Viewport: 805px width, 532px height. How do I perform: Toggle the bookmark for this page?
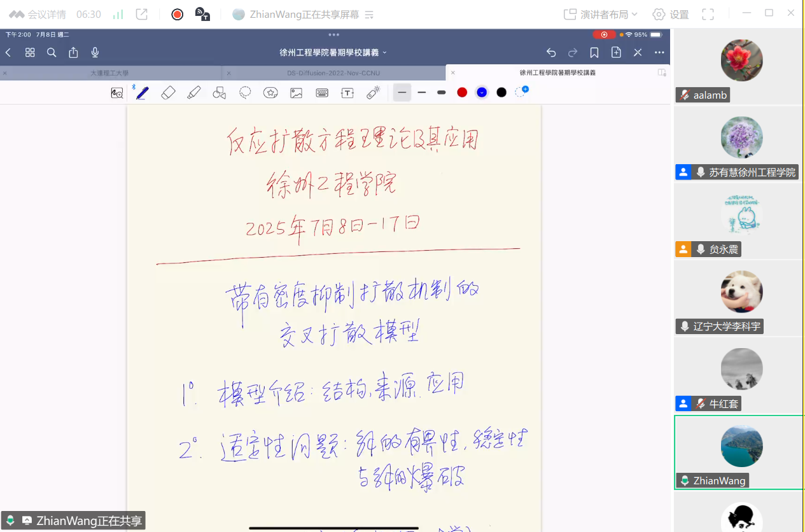[594, 53]
